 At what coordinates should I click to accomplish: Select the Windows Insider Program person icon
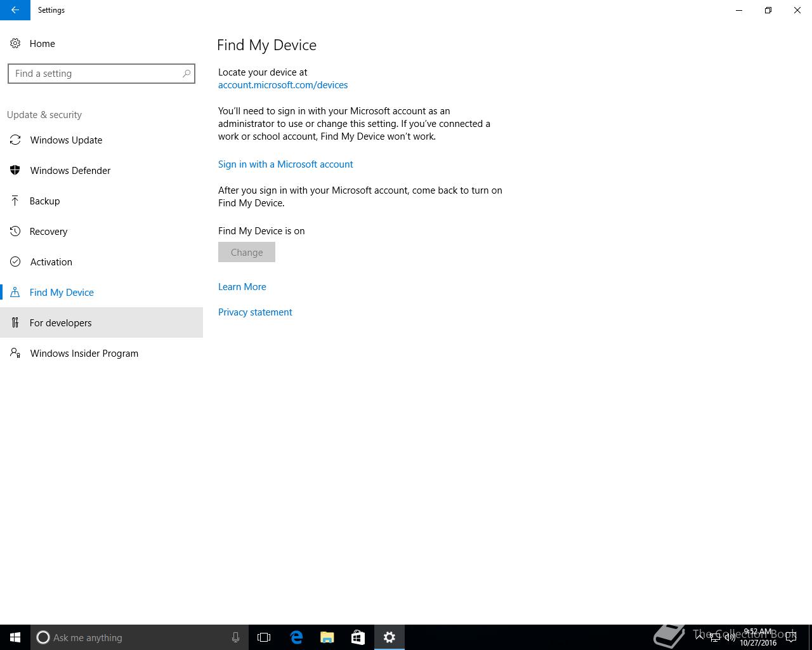[15, 354]
